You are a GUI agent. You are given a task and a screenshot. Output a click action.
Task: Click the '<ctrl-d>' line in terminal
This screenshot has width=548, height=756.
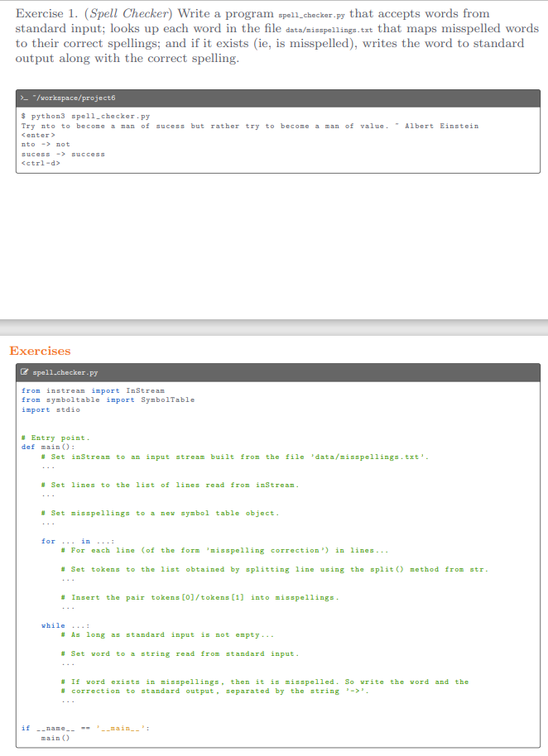tap(41, 163)
